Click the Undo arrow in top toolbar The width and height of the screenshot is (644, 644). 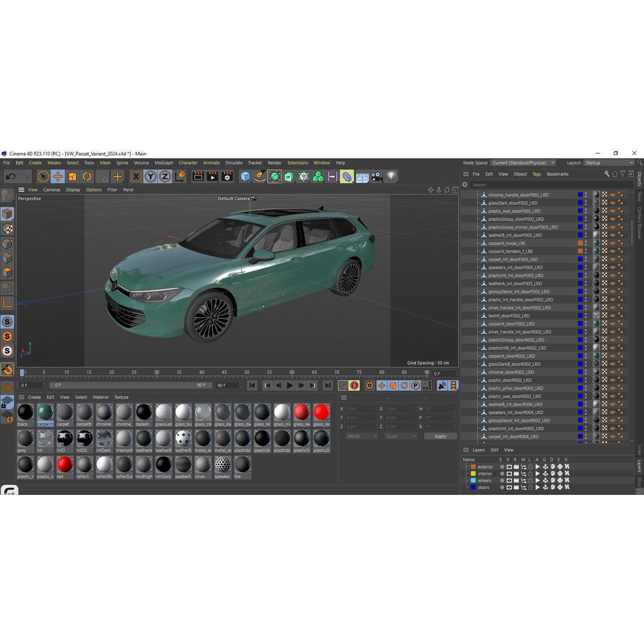click(x=11, y=177)
